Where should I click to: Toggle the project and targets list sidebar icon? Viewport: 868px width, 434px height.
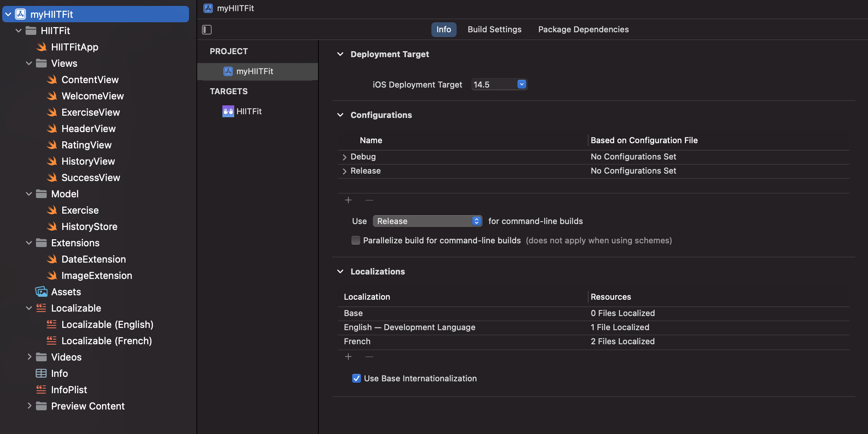click(x=207, y=30)
